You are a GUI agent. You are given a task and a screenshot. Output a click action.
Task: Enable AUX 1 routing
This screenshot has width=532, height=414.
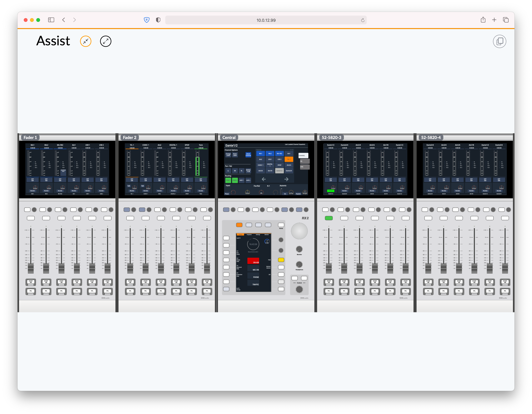(241, 180)
